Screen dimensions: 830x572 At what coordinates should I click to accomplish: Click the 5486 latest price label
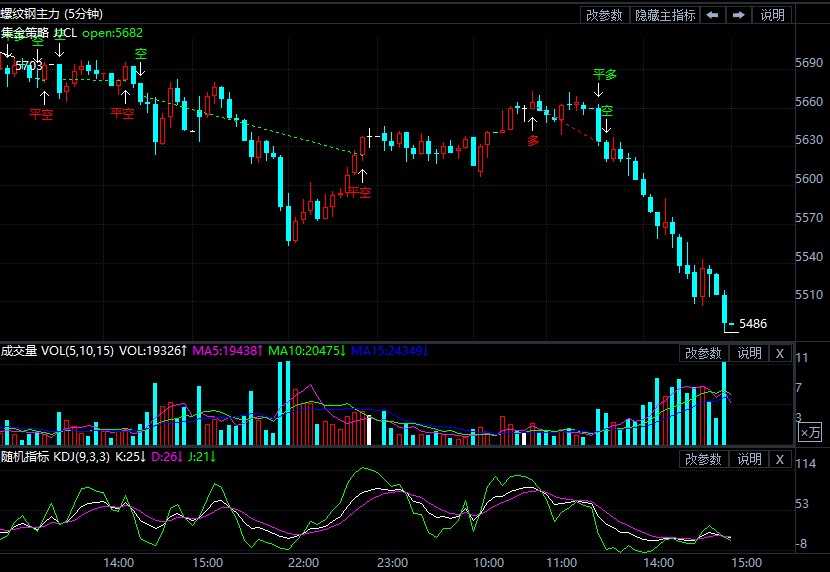[753, 324]
